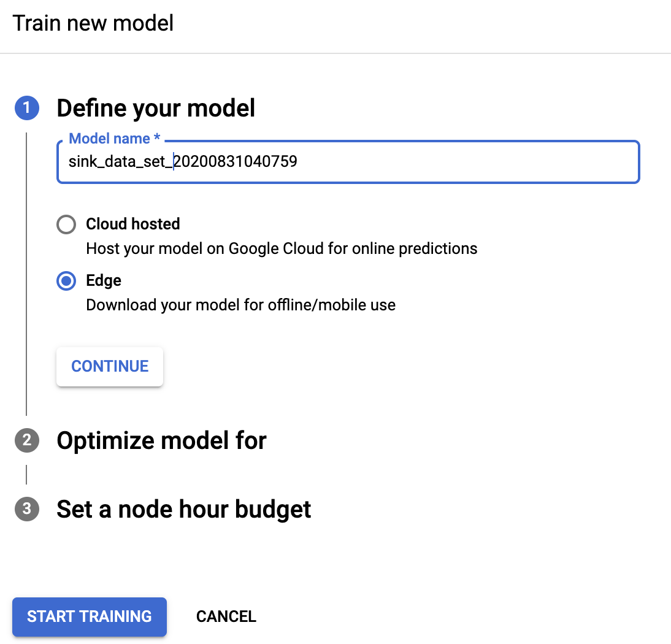
Task: Select the Cloud hosted radio button
Action: pos(66,224)
